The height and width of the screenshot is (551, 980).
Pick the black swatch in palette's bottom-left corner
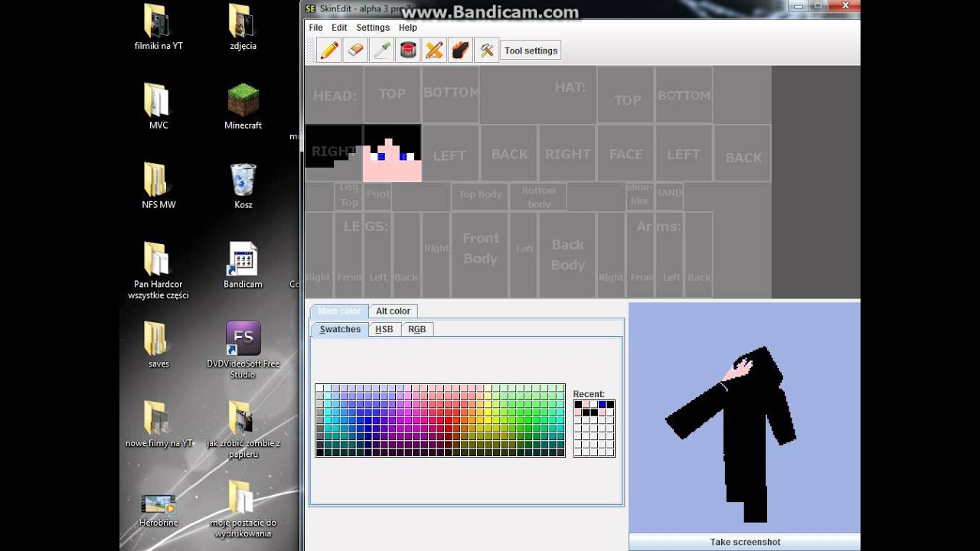[x=320, y=452]
